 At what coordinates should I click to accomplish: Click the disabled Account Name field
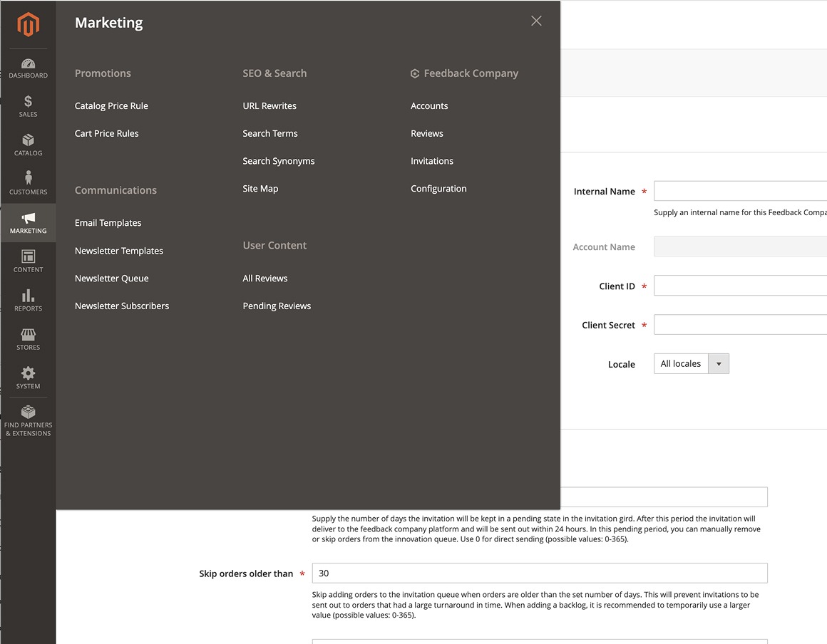(x=741, y=246)
